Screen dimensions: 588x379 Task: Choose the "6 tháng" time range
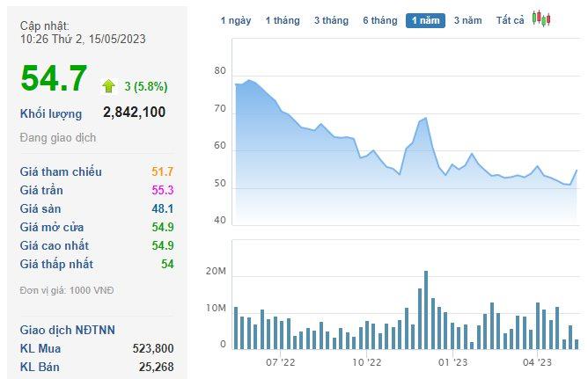click(380, 20)
